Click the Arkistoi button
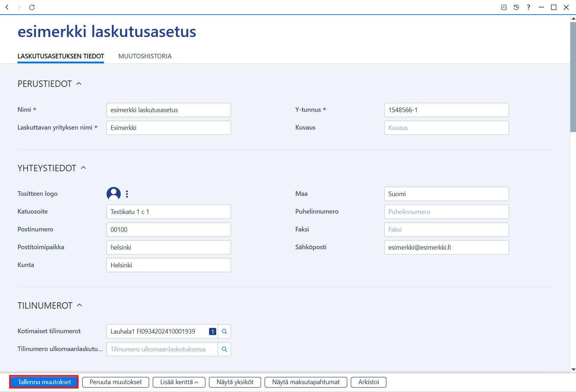 click(x=369, y=382)
